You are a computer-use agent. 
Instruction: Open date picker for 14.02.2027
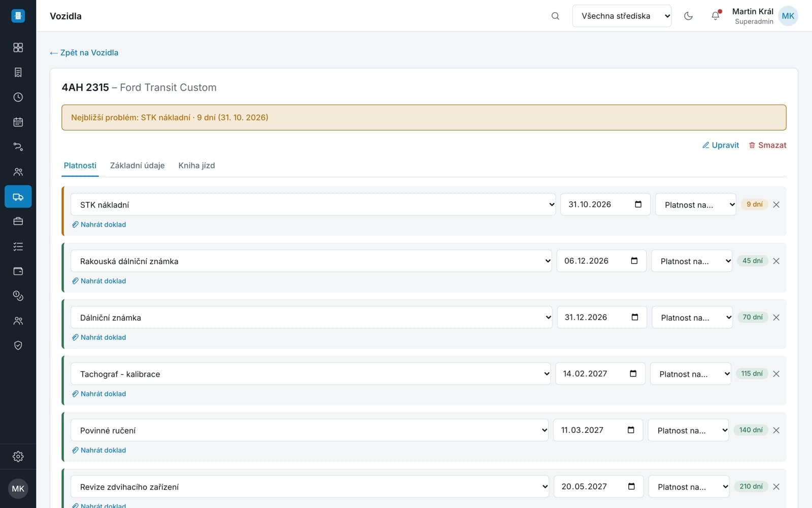click(633, 373)
